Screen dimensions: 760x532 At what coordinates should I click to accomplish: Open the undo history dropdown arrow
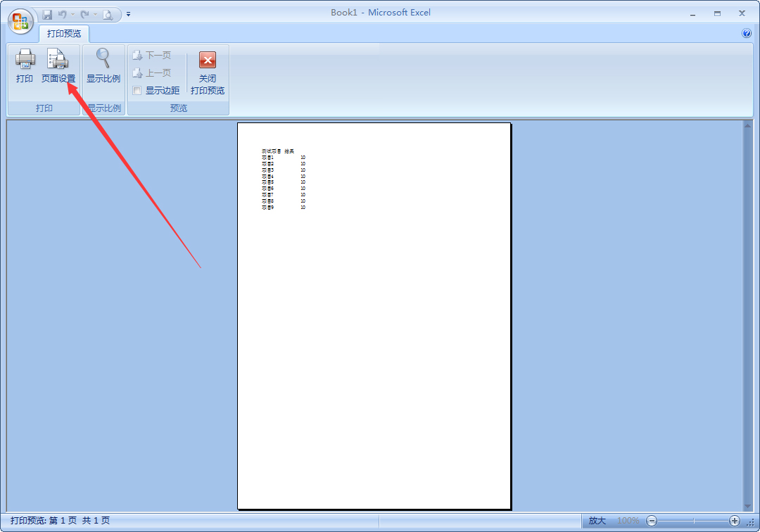[x=73, y=14]
